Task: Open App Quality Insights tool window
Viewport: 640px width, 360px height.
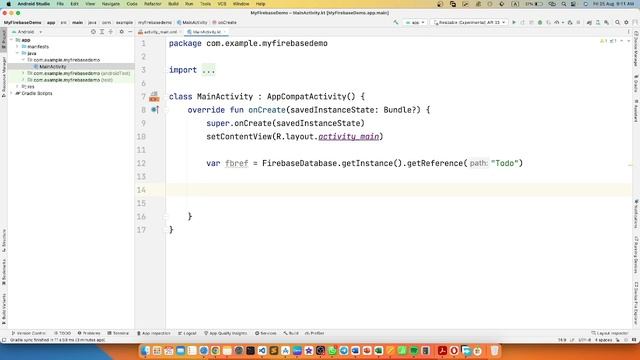Action: tap(225, 333)
